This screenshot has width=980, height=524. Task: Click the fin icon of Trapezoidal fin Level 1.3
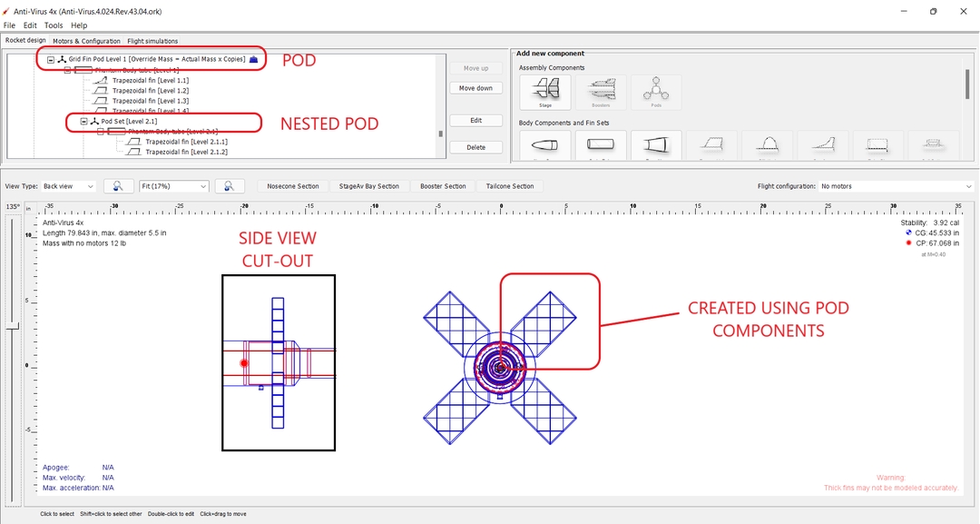(101, 101)
